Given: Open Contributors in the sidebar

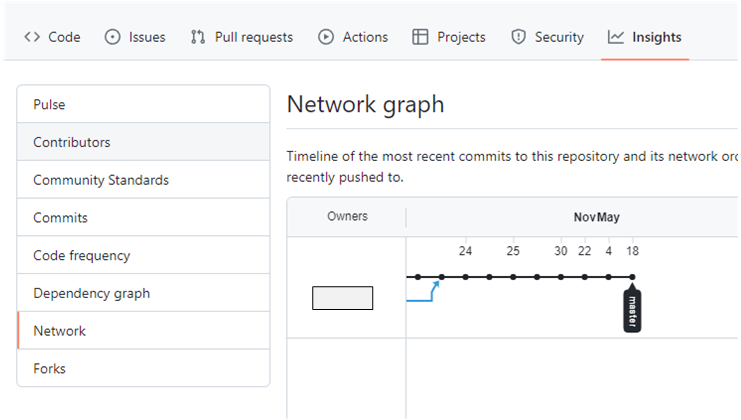Looking at the screenshot, I should click(x=143, y=142).
